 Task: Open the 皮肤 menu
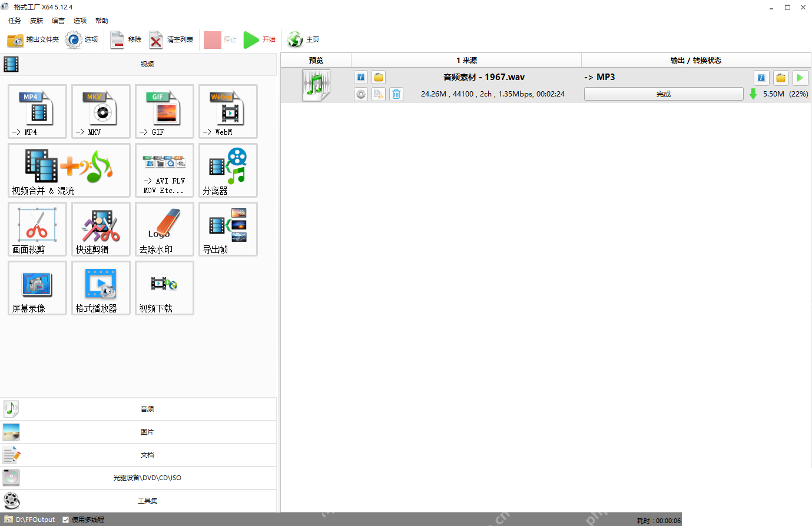click(x=37, y=21)
